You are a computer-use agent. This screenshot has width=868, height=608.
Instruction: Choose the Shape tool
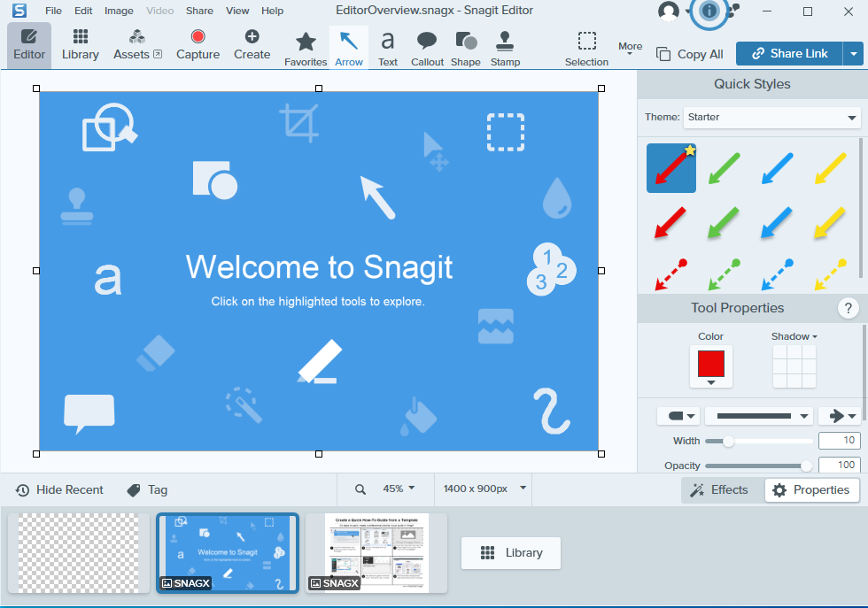click(x=465, y=48)
